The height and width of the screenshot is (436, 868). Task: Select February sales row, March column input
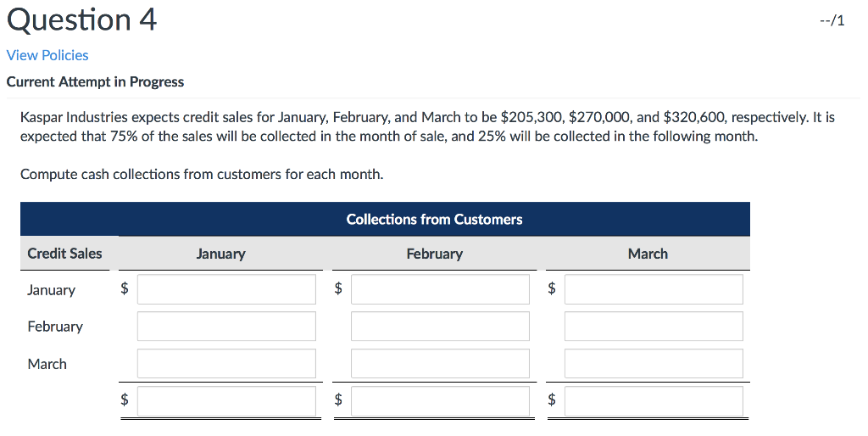click(x=654, y=327)
